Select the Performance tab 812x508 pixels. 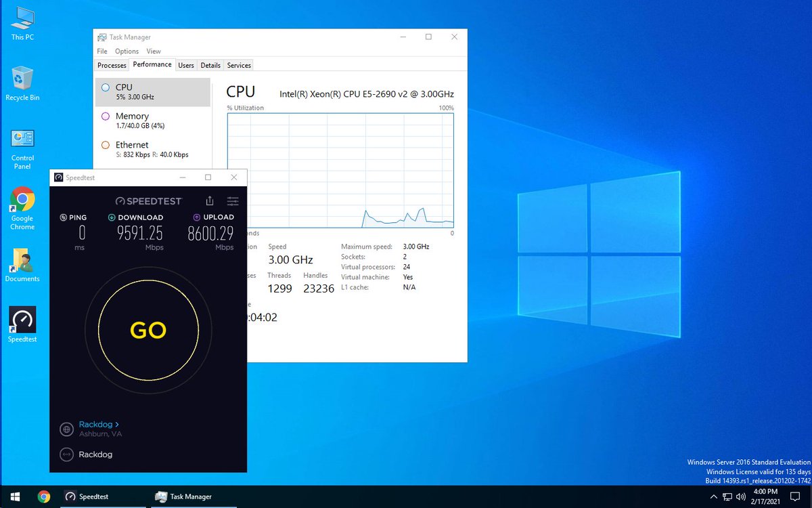pos(152,64)
